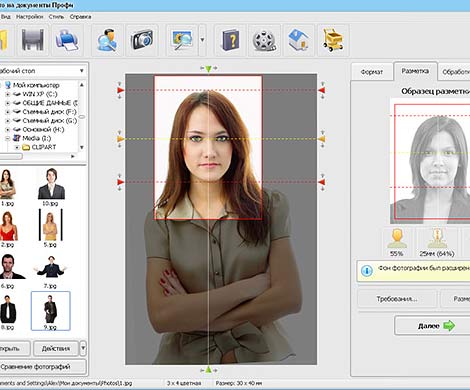Viewport: 470px width, 390px height.
Task: Click the green top center marker
Action: pos(208,69)
